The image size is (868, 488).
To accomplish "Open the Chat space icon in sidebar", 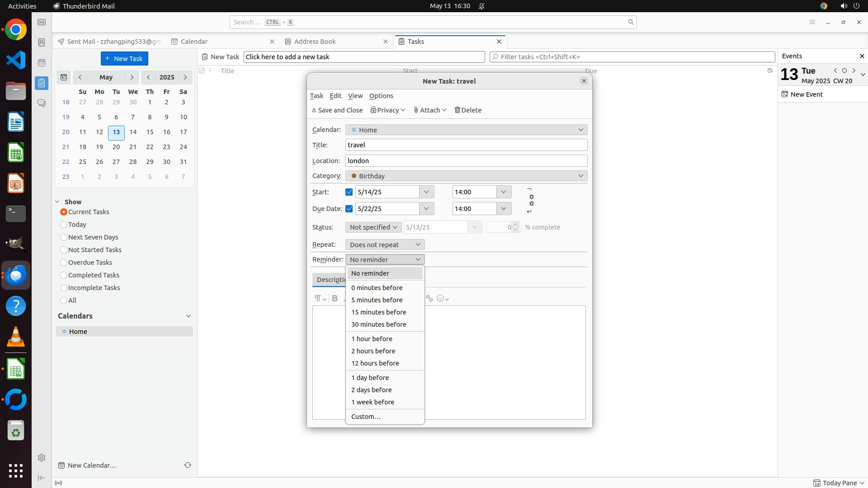I will point(42,103).
